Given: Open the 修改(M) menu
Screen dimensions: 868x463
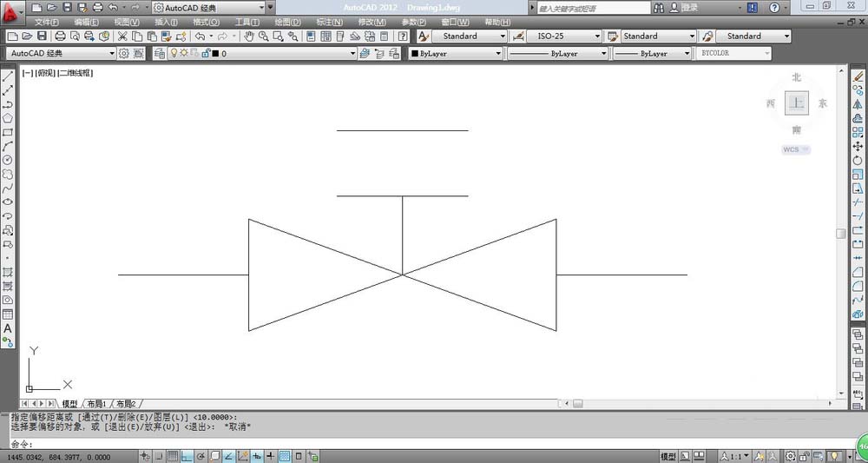Looking at the screenshot, I should tap(372, 23).
